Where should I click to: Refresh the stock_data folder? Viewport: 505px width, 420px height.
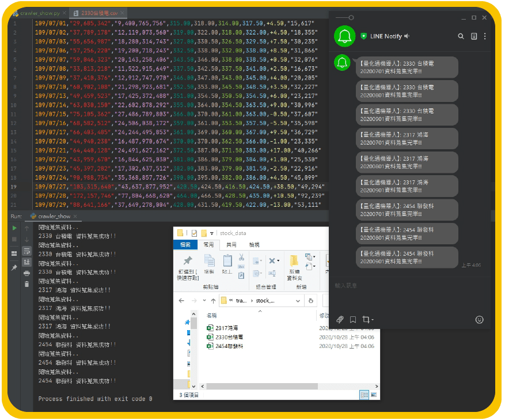click(311, 301)
